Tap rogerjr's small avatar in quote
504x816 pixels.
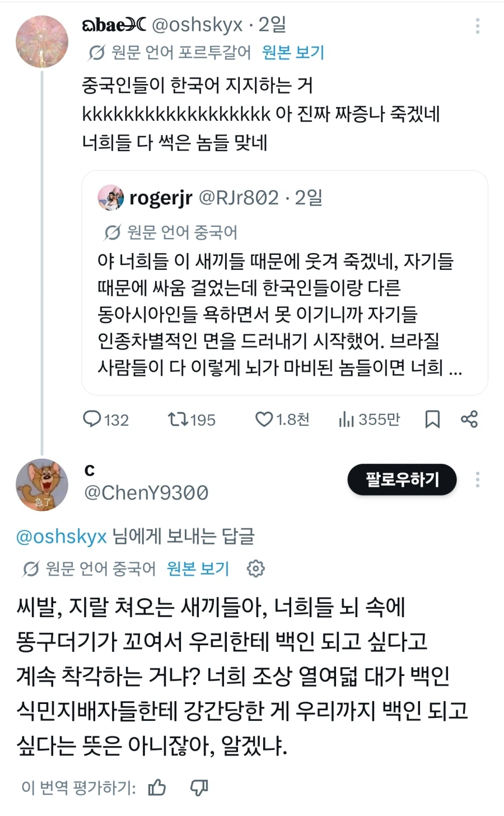(x=110, y=198)
